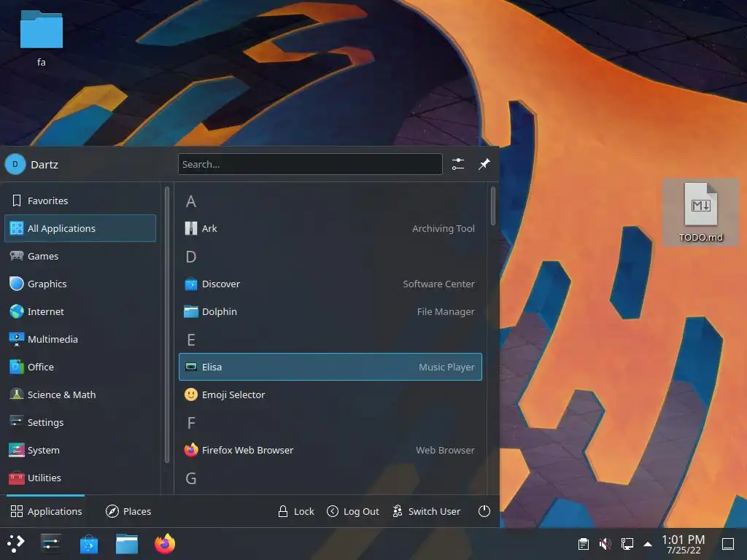Click the muted volume tray icon
Screen dimensions: 747x560
(x=605, y=543)
